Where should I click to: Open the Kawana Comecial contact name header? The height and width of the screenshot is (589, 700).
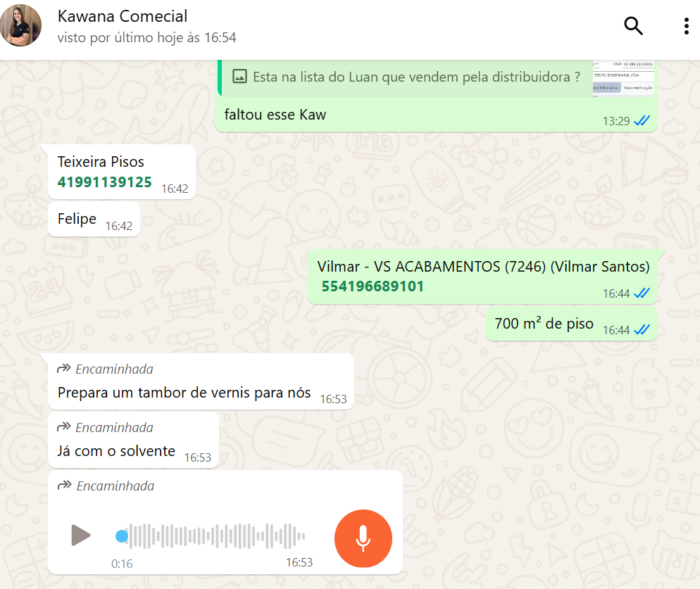(x=123, y=16)
